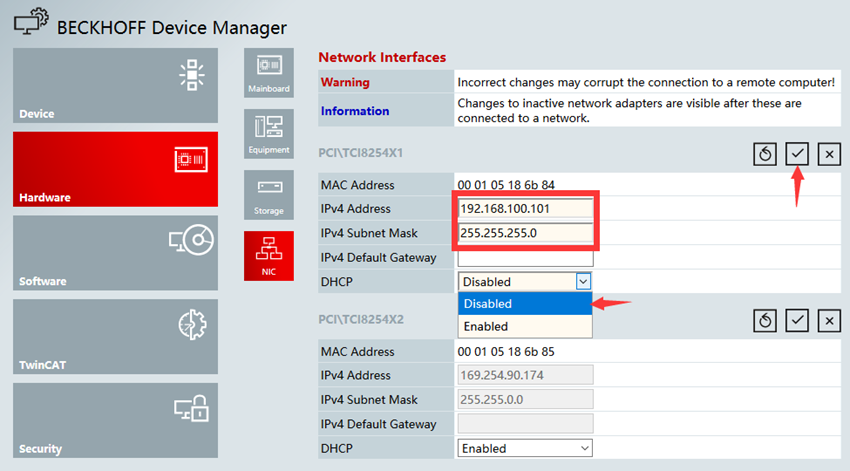
Task: Click the second adapter's IPv4 Default Gateway field
Action: click(x=525, y=424)
